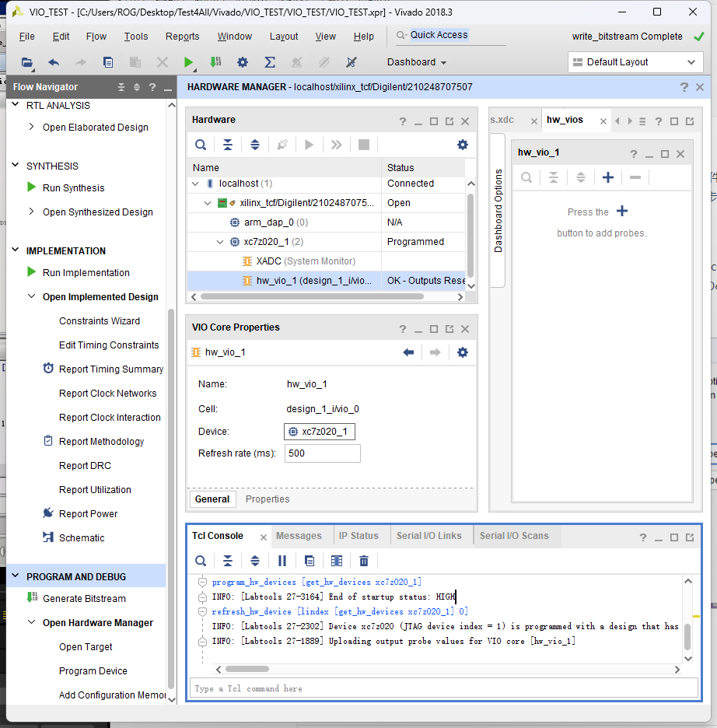
Task: Click Tcl Console horizontal scrollbar thumb
Action: pos(247,669)
